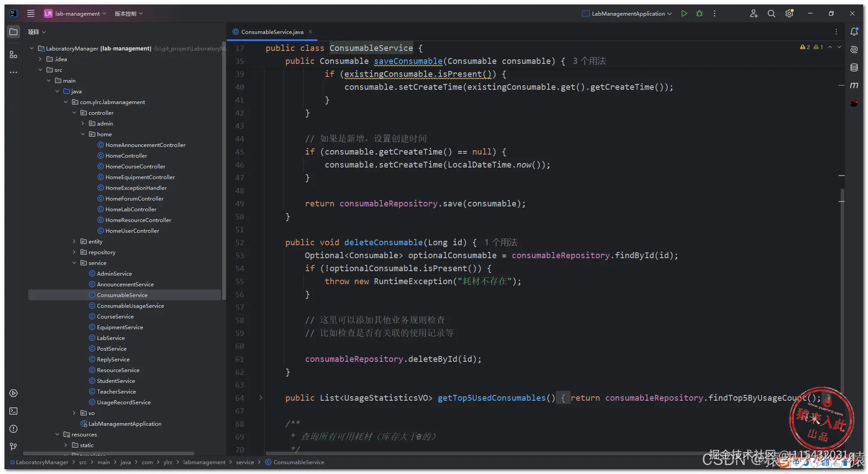Screen dimensions: 868x474
Task: Open LabManagementApplication class in tree
Action: pos(125,424)
